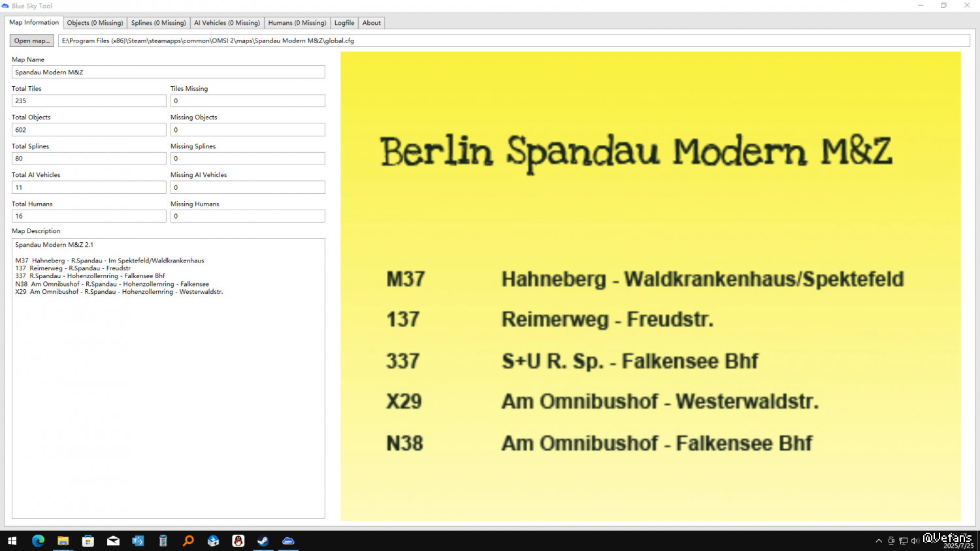Click the Open map... button
Image resolution: width=980 pixels, height=551 pixels.
click(x=31, y=40)
